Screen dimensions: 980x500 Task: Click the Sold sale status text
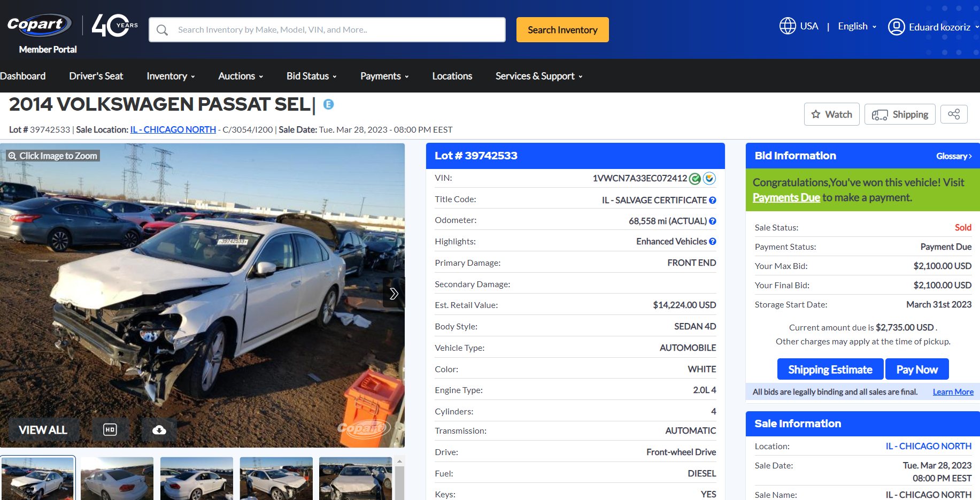point(963,227)
